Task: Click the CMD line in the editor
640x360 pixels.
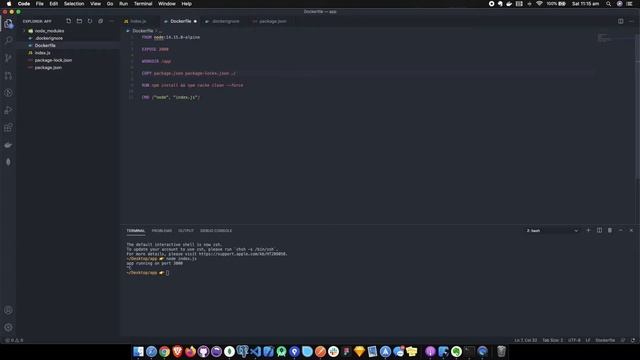Action: click(171, 98)
